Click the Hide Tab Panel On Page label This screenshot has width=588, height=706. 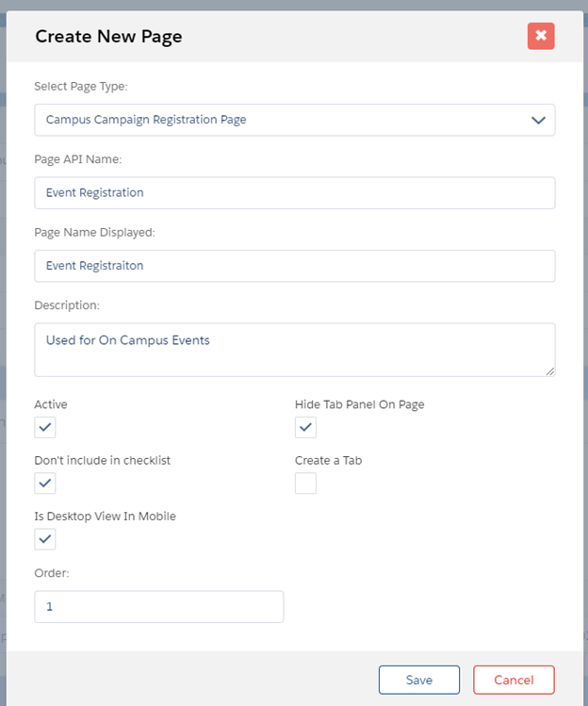pos(360,404)
